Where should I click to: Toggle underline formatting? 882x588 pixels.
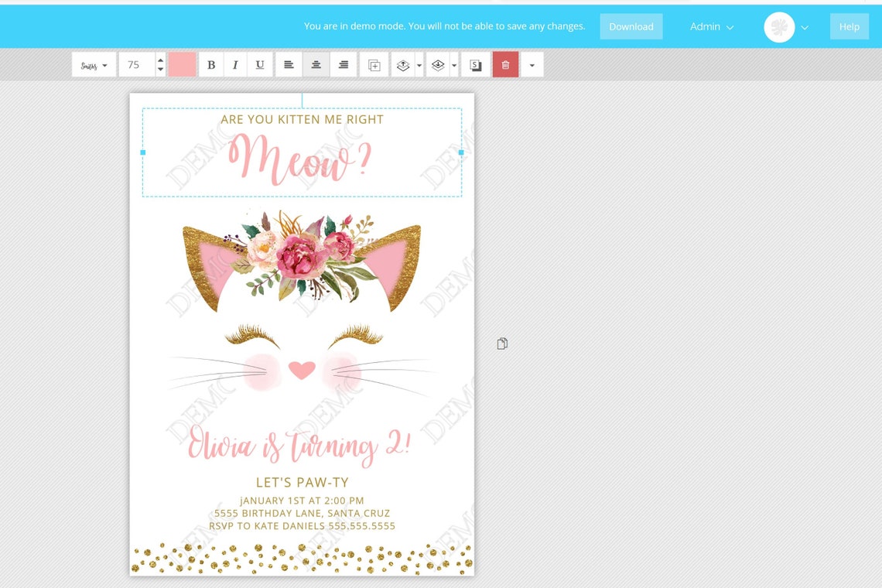point(260,64)
